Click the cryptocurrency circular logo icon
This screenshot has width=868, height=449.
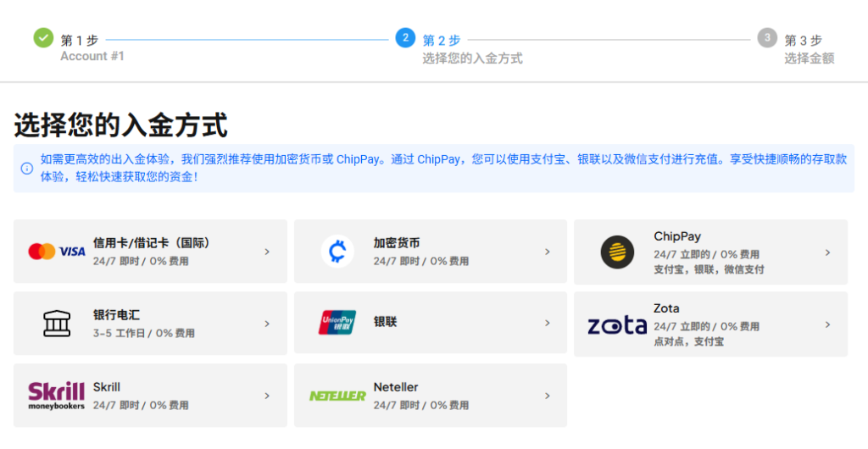(x=337, y=252)
